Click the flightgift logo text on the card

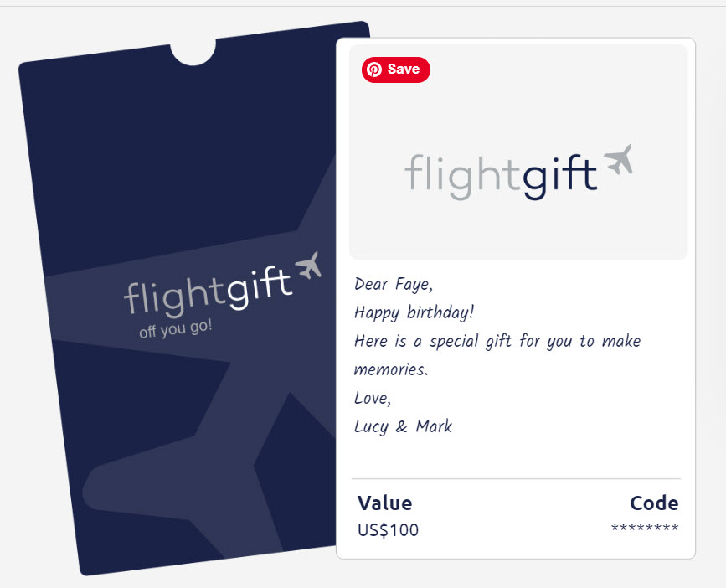(501, 175)
